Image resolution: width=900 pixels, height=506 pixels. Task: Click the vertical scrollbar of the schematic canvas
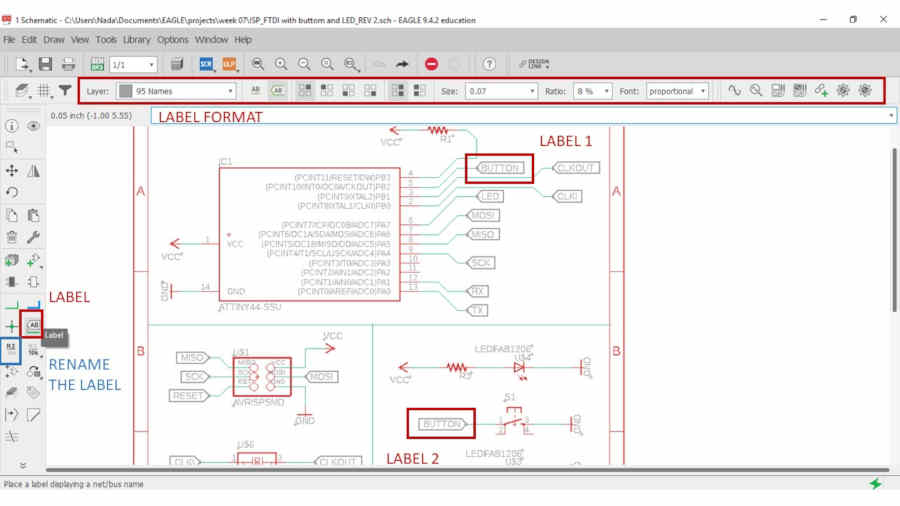[894, 229]
